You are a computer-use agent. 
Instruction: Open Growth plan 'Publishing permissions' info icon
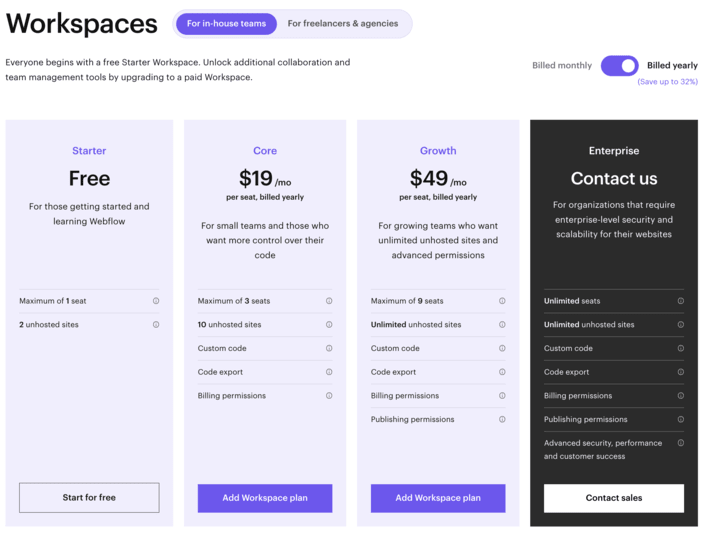click(x=502, y=420)
